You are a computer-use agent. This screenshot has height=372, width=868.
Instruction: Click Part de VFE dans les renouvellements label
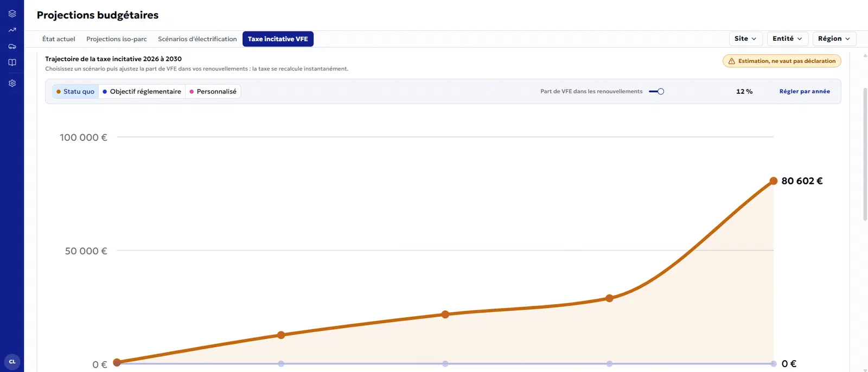(591, 92)
